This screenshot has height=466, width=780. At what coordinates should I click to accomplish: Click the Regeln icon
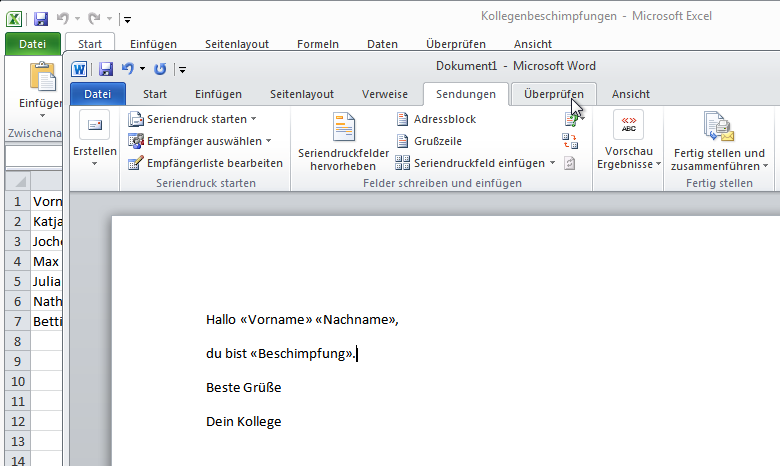(x=571, y=119)
